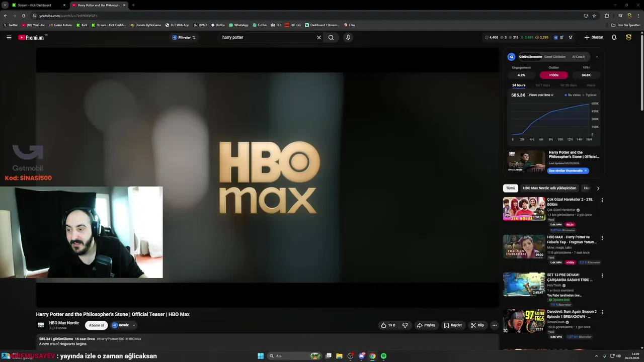Viewport: 644px width, 362px height.
Task: Click the search magnifier button
Action: [x=331, y=38]
